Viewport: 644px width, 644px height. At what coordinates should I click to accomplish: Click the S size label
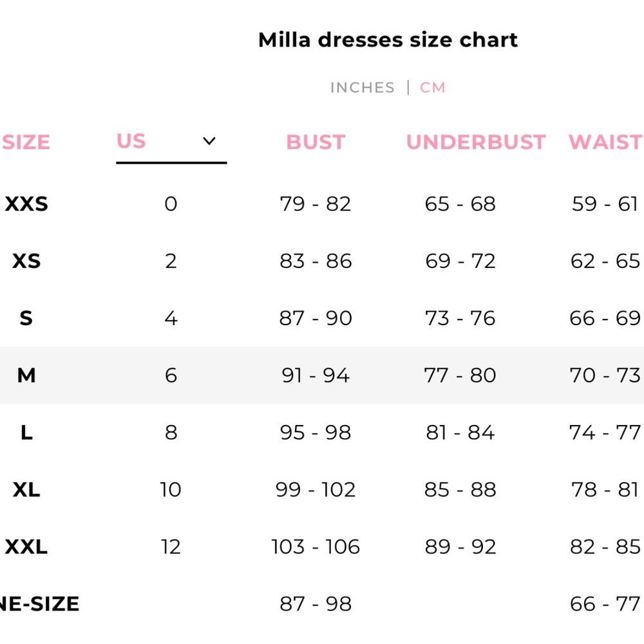26,318
